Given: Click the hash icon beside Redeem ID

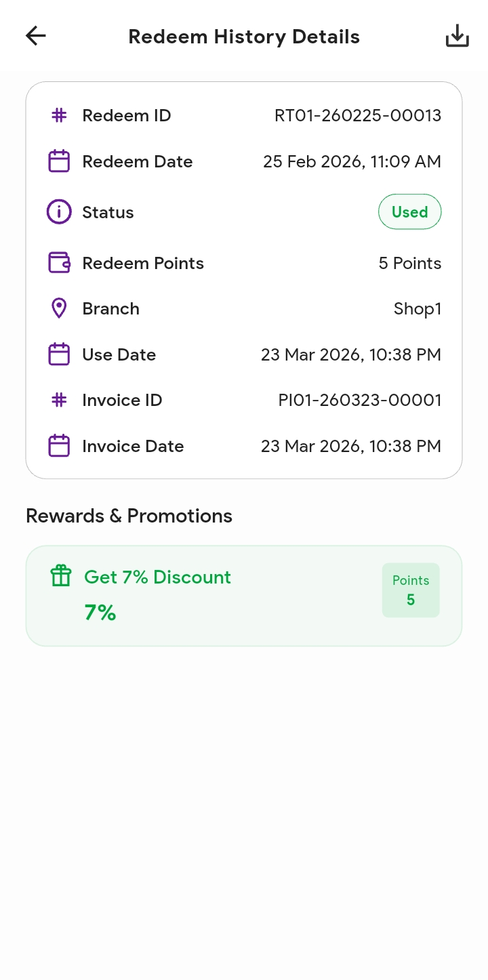Looking at the screenshot, I should tap(60, 115).
